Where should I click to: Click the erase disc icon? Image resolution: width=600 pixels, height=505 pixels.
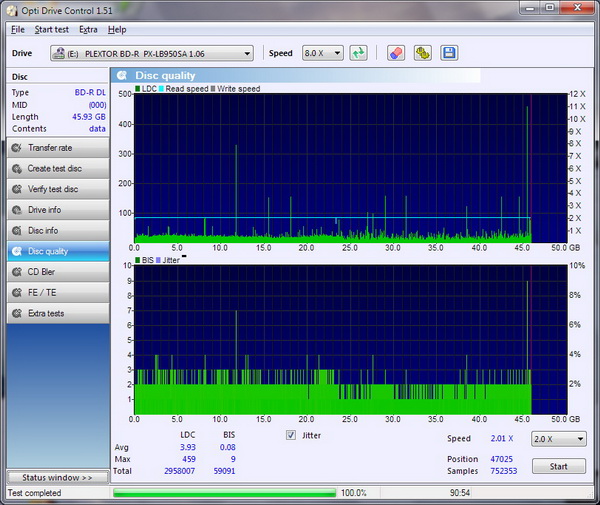[x=396, y=53]
